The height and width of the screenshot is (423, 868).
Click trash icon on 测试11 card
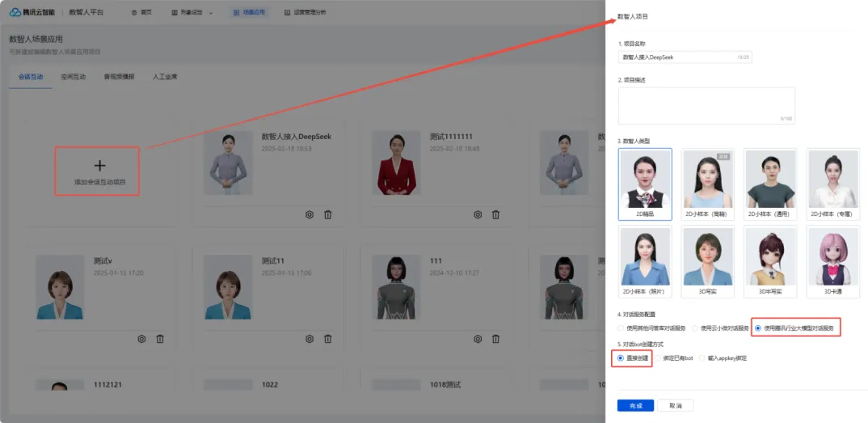(x=327, y=339)
